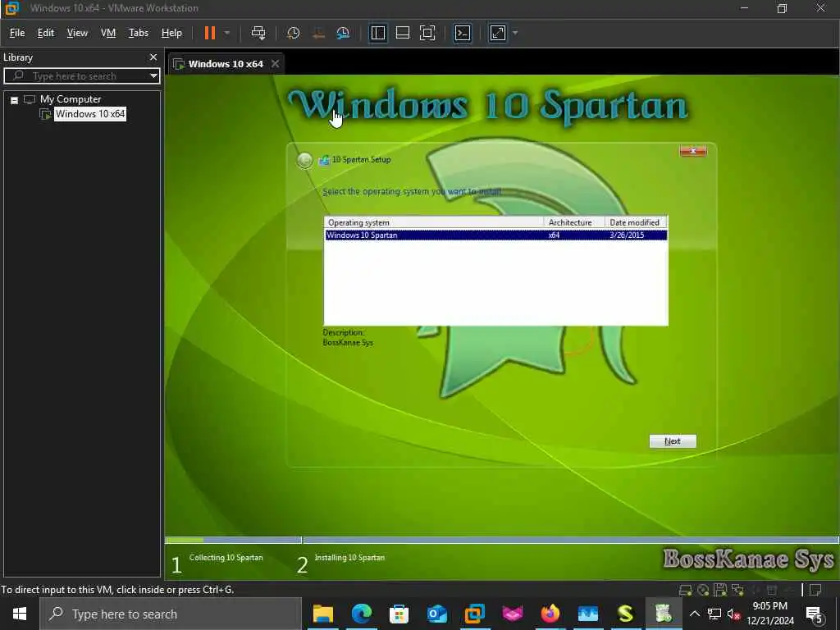Open the clock showing 9:05 PM

[x=770, y=614]
